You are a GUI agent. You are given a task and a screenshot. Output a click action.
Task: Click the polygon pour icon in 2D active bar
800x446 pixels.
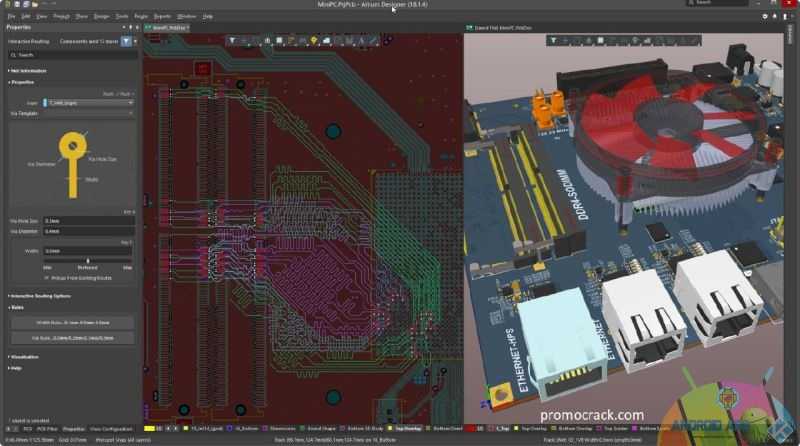tap(326, 40)
